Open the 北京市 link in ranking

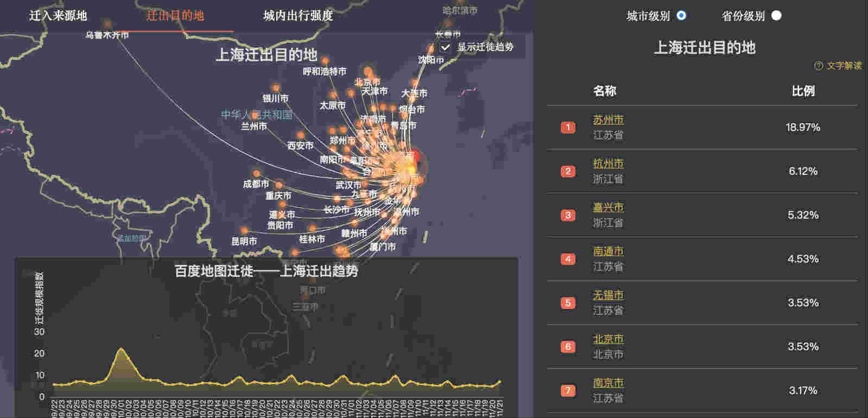click(x=608, y=339)
